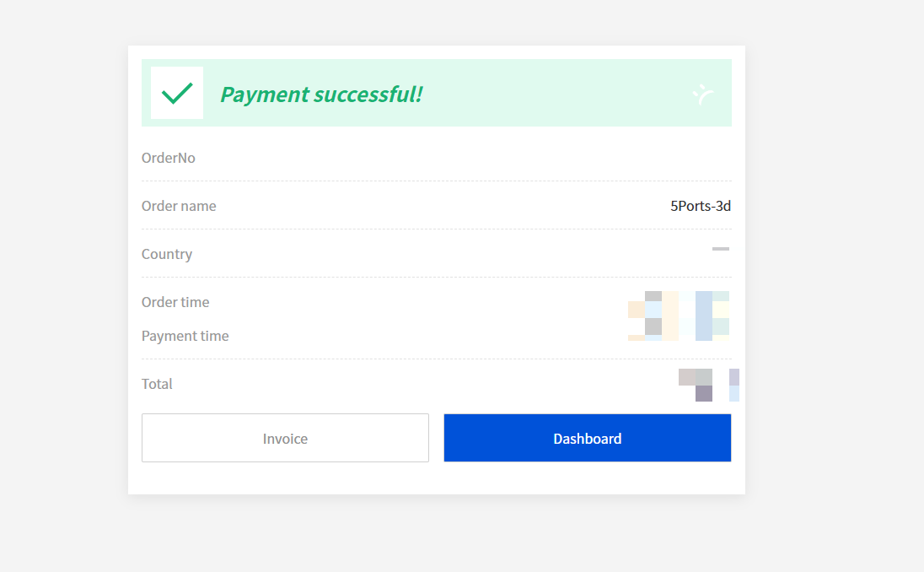The image size is (924, 572).
Task: Click the pixelated Payment time value
Action: [x=679, y=332]
